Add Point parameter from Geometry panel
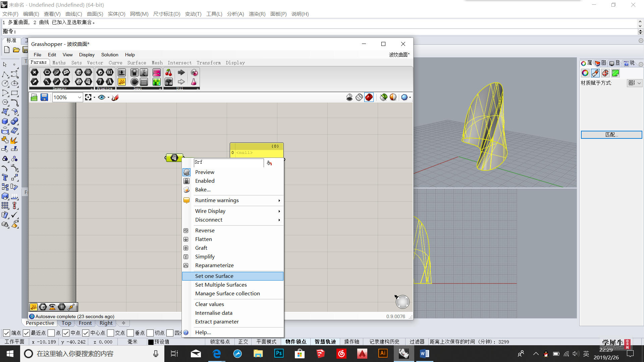 35,72
